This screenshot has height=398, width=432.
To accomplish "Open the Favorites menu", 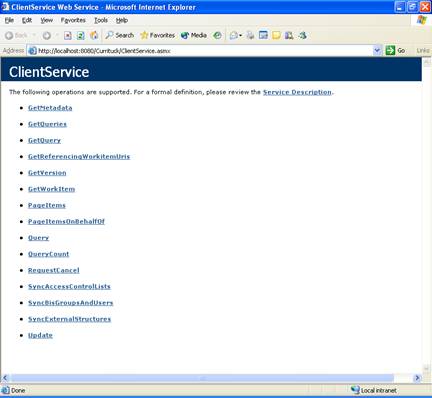I will coord(73,20).
